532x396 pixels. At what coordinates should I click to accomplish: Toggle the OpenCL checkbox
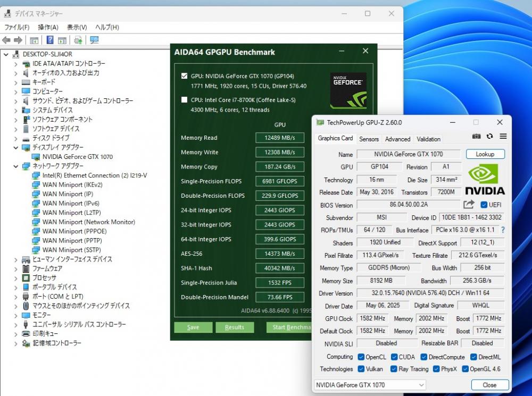[x=361, y=357]
